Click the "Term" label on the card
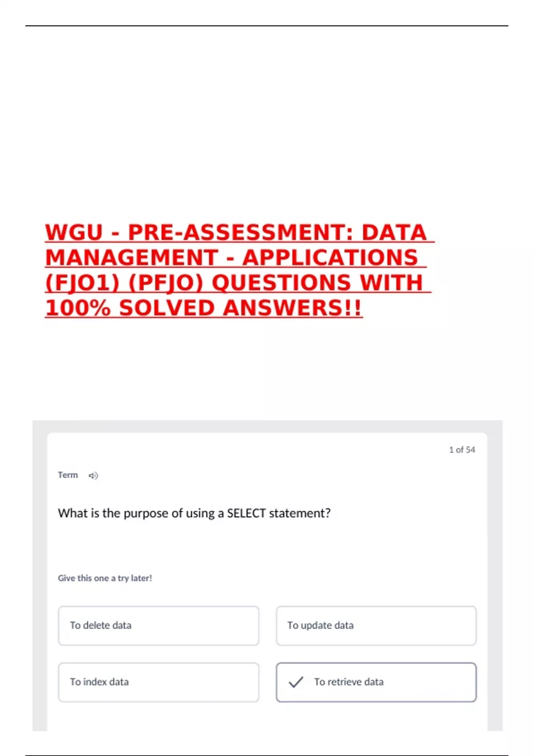534x756 pixels. click(68, 475)
